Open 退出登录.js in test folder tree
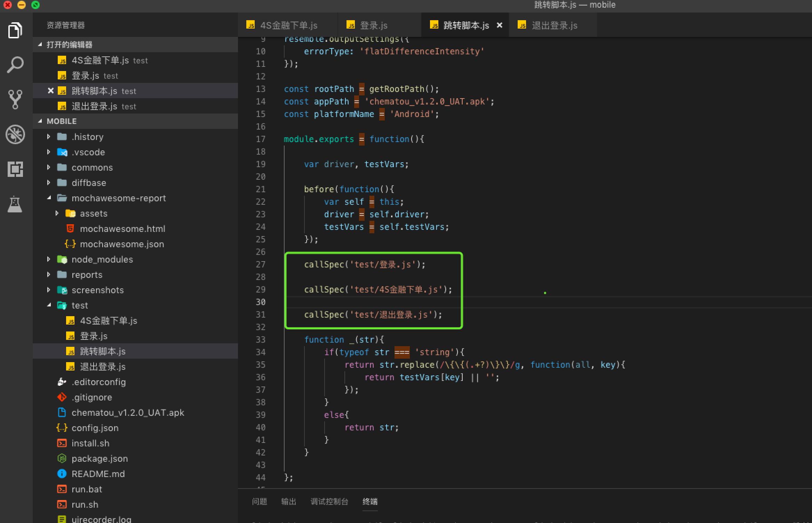The image size is (812, 523). (135, 367)
